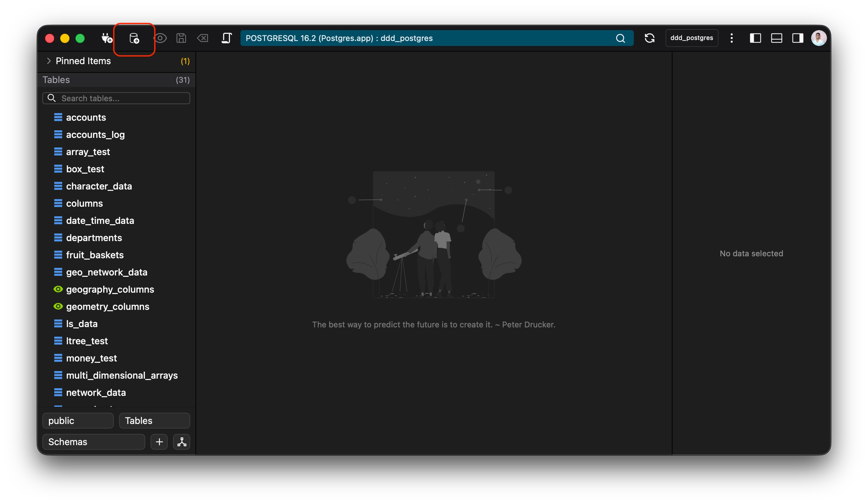868x504 pixels.
Task: Open the schema diagram tree icon
Action: tap(182, 442)
